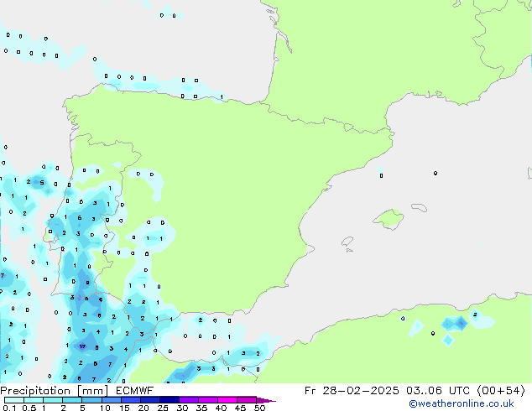
Task: Select the purple swatch between 30 and 35
Action: point(188,400)
